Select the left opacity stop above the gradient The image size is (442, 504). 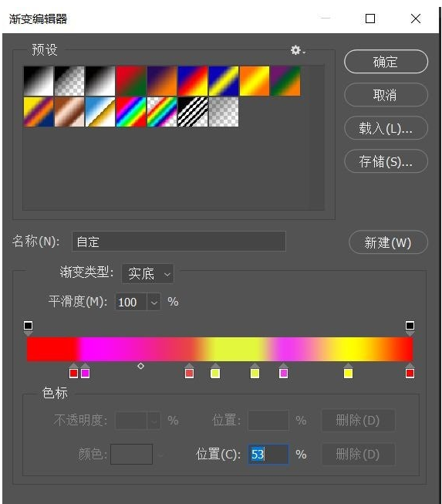point(28,327)
